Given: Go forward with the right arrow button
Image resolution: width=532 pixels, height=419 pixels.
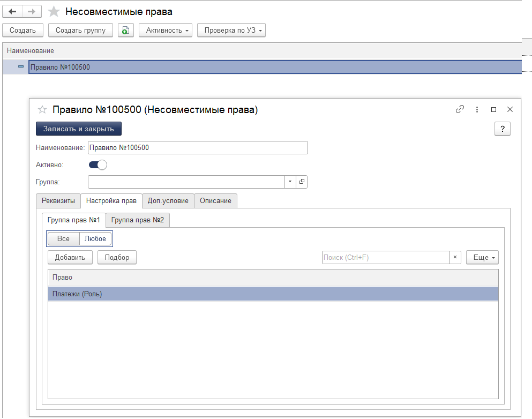Looking at the screenshot, I should pos(32,12).
